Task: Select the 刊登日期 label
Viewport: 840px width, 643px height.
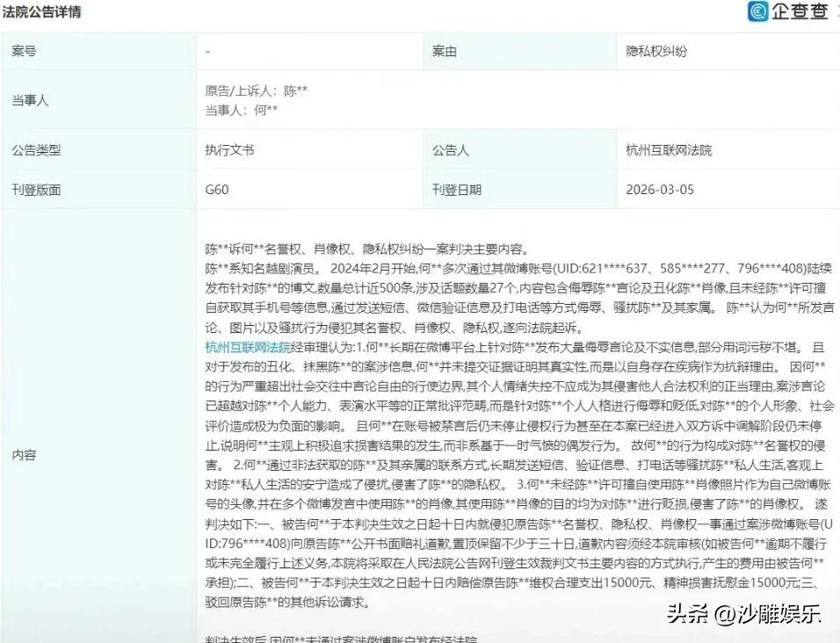Action: pos(456,190)
